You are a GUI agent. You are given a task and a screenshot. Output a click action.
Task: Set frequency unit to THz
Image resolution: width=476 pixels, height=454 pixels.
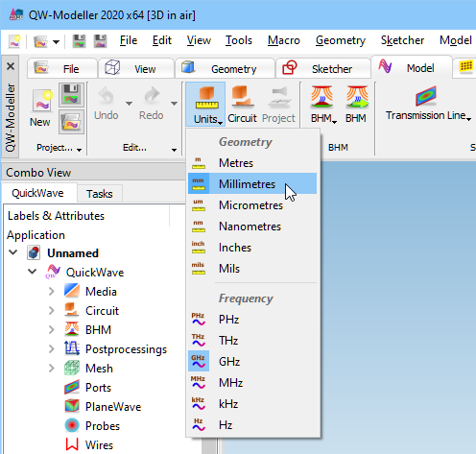coord(252,341)
